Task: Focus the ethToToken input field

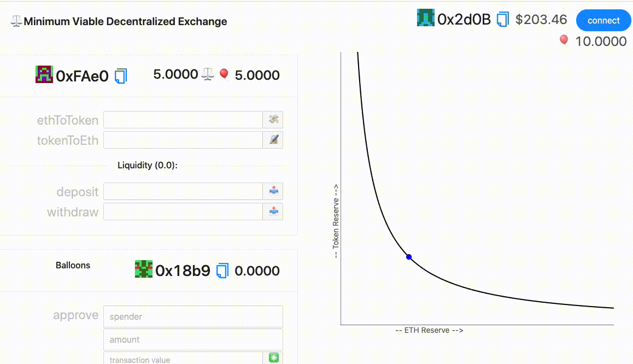Action: coord(183,120)
